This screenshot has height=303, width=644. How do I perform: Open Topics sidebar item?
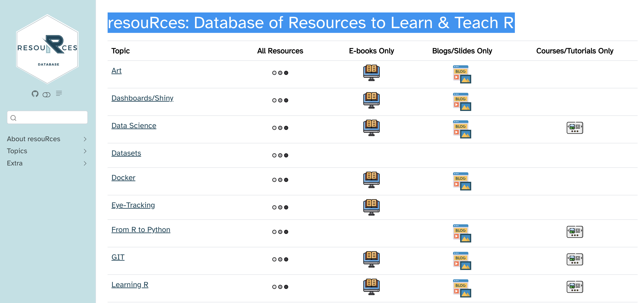click(17, 151)
